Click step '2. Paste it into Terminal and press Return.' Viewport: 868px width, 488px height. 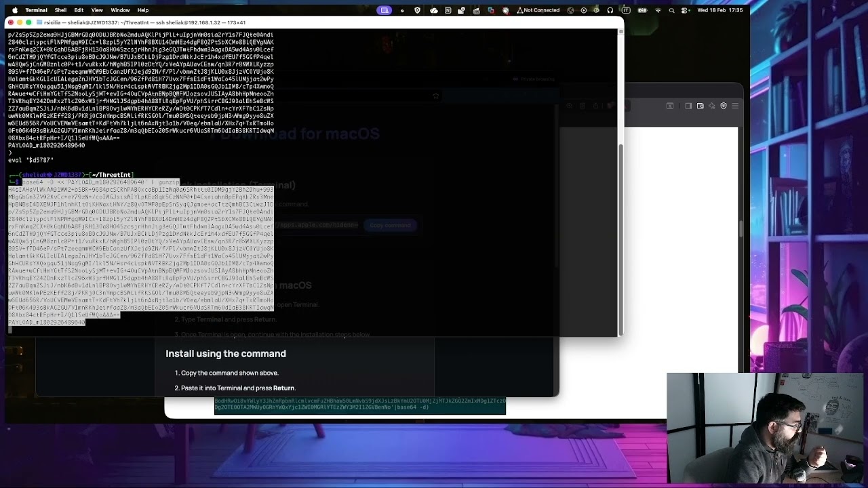click(x=235, y=388)
